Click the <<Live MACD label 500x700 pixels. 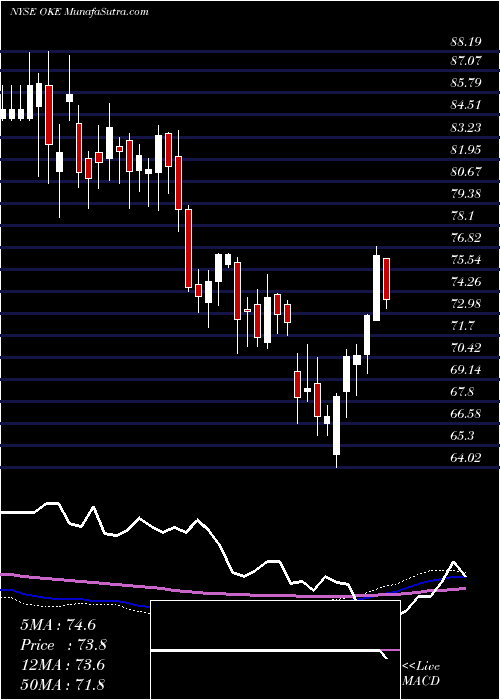point(421,674)
